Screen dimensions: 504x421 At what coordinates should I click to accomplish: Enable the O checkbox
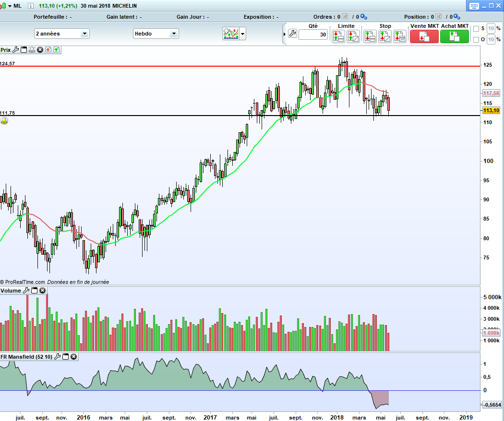(476, 40)
